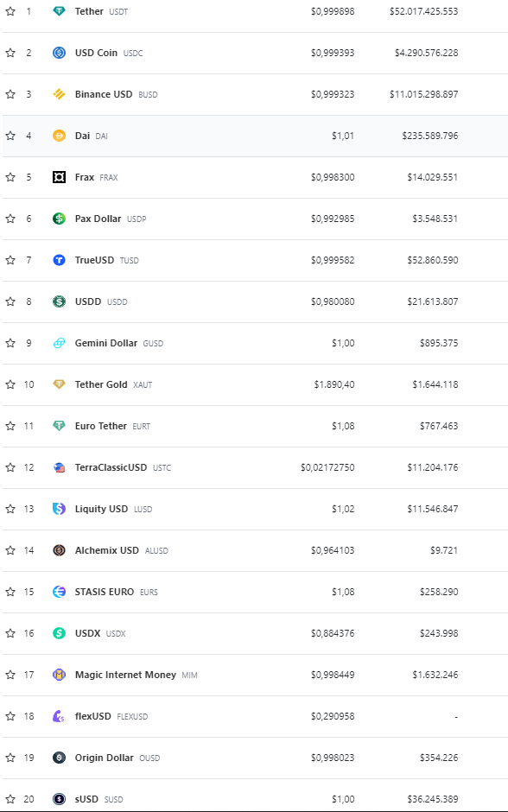
Task: Click the Binance USD logo icon
Action: (59, 94)
